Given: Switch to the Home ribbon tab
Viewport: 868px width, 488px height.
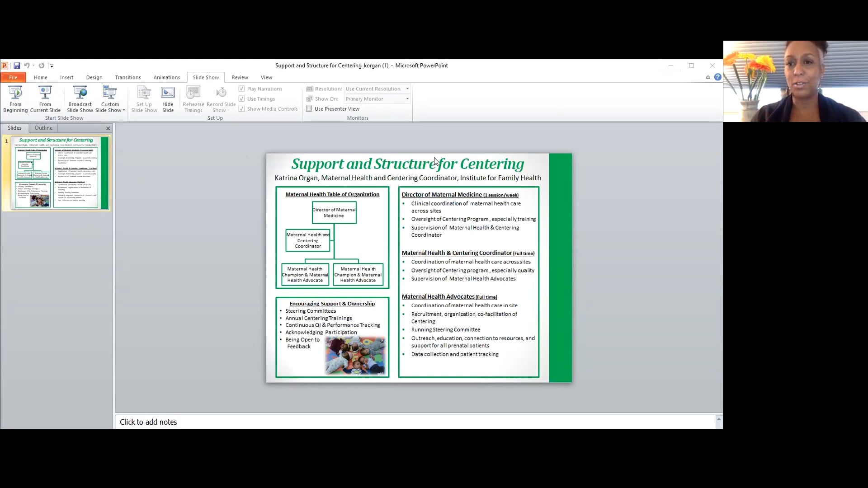Looking at the screenshot, I should point(40,77).
